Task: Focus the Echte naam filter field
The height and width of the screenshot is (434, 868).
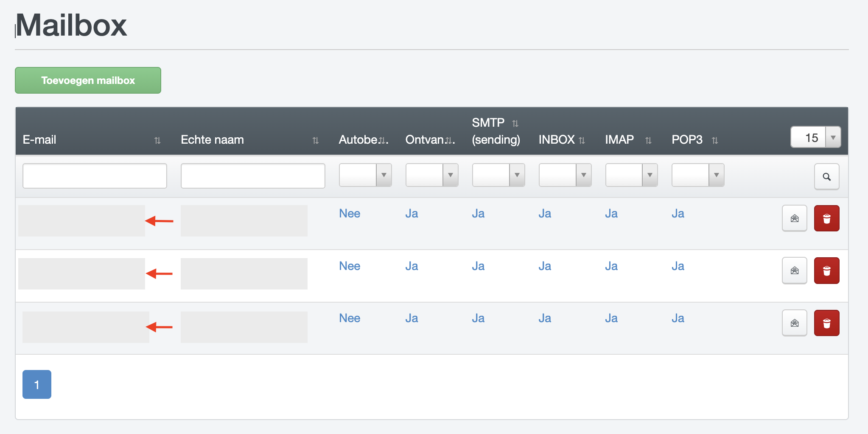Action: pos(253,176)
